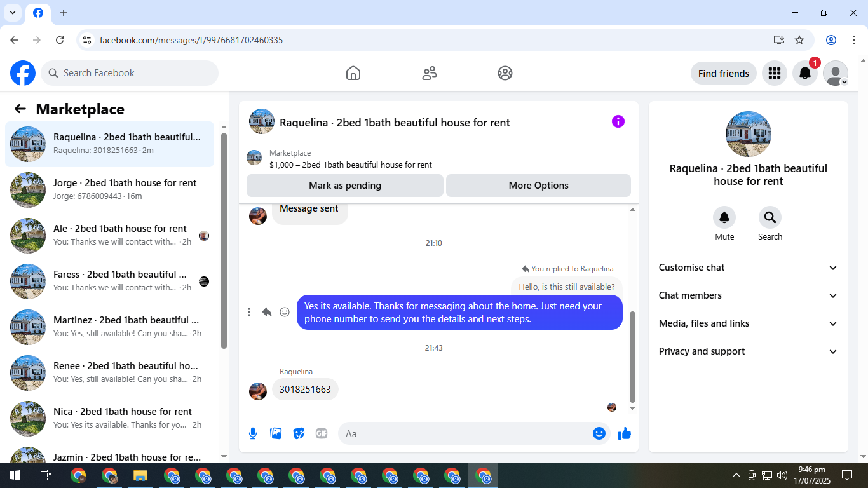868x488 pixels.
Task: Open the listing thumbnail in Marketplace banner
Action: point(254,158)
